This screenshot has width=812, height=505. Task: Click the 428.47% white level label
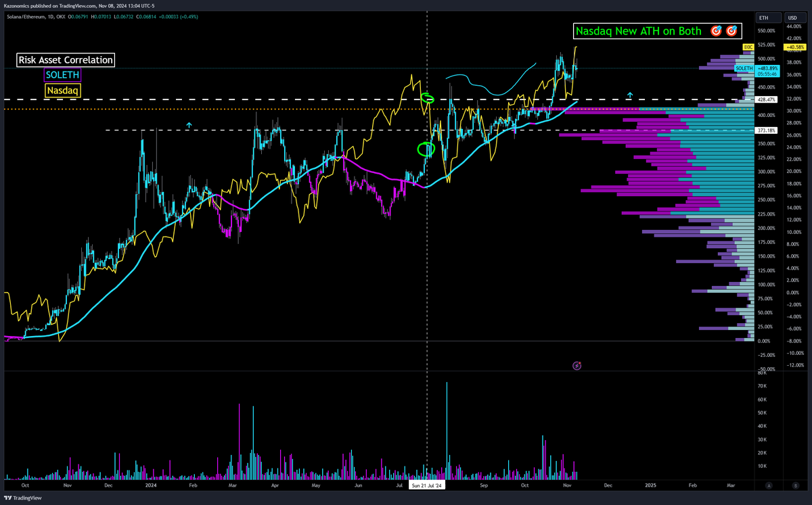point(767,99)
